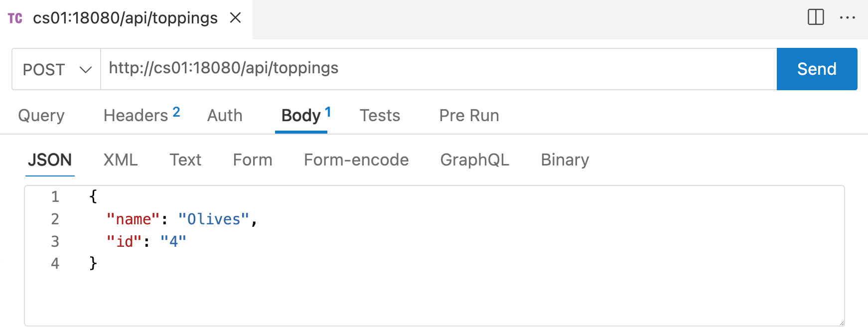Viewport: 868px width, 331px height.
Task: Choose the JSON body type
Action: [x=50, y=160]
